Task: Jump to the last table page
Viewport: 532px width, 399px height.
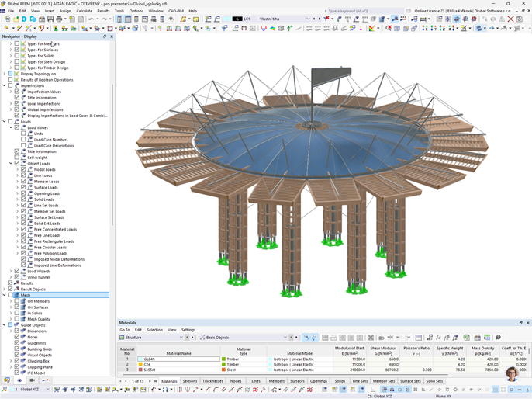Action: 155,381
